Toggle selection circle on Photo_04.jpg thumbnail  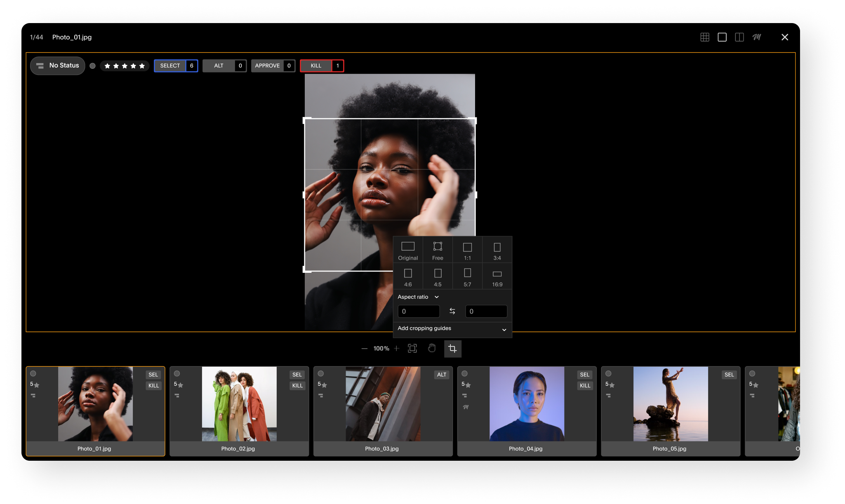pyautogui.click(x=465, y=374)
